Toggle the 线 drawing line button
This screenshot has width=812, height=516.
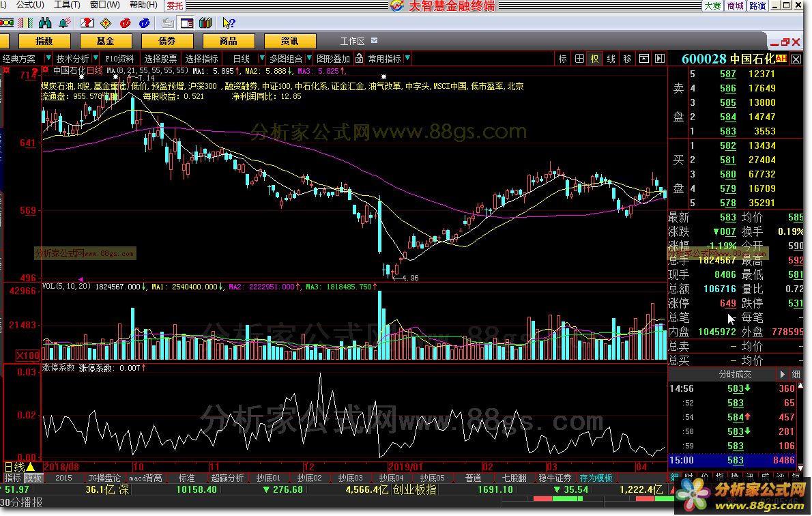point(611,59)
